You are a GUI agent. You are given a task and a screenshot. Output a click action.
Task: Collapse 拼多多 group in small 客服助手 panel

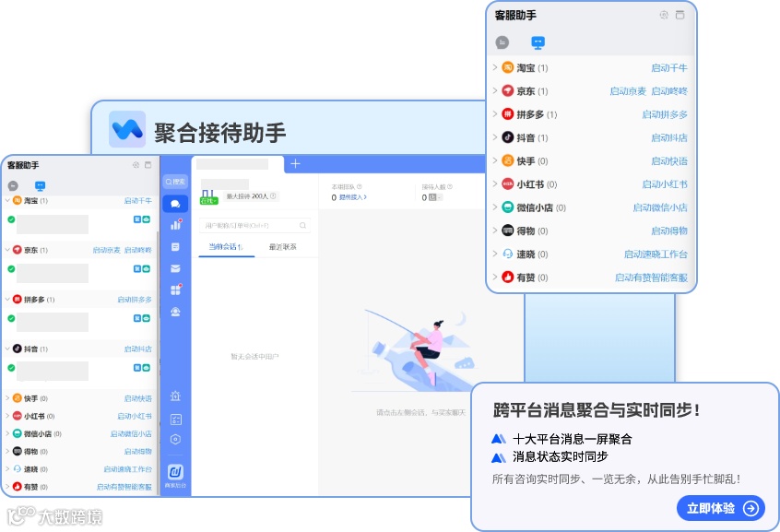pos(7,299)
